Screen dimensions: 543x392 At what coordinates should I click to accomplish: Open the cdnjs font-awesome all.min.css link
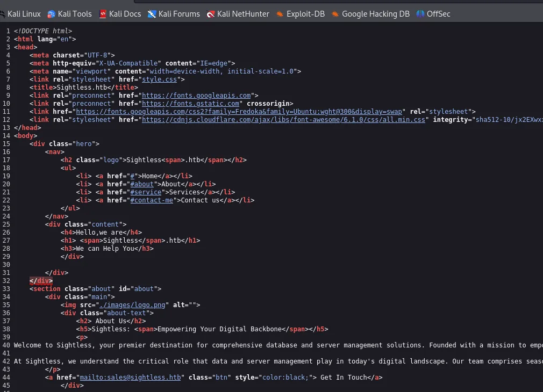pyautogui.click(x=283, y=120)
